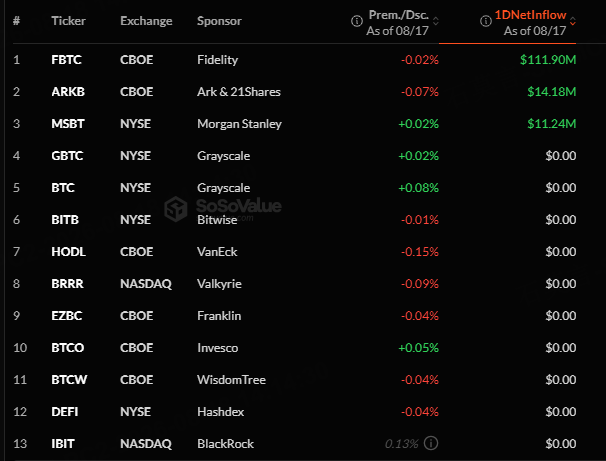Click the info icon beside IBIT 0.13%
Screen dimensions: 606x461
(x=431, y=443)
